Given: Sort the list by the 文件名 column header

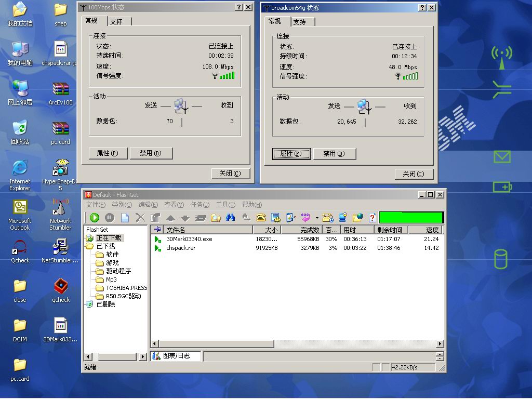Looking at the screenshot, I should tap(208, 230).
